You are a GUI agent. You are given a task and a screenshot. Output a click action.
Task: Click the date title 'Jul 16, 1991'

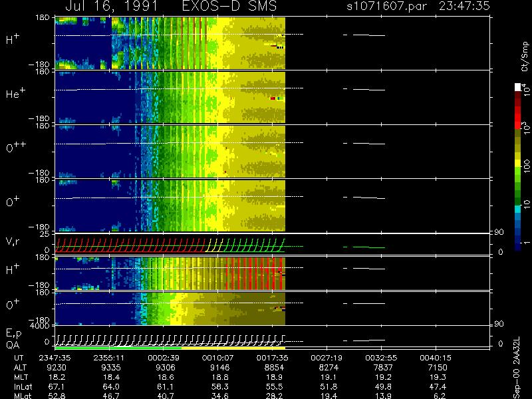(x=111, y=6)
